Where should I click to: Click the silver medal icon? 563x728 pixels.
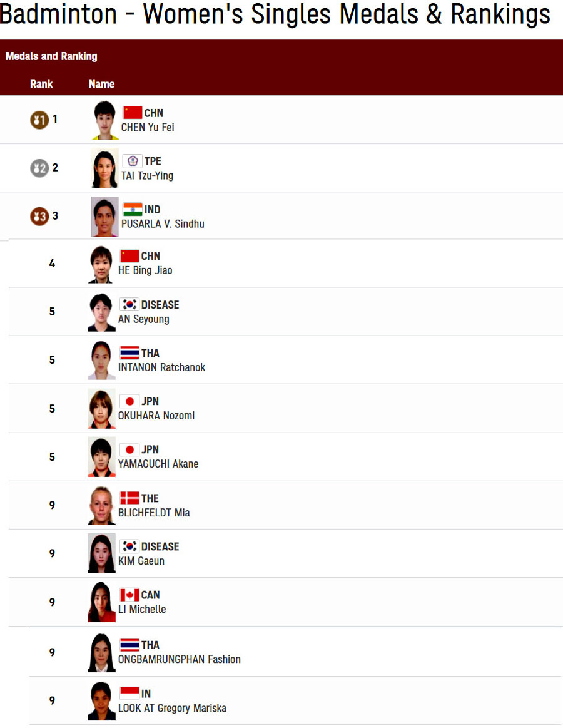(x=39, y=168)
